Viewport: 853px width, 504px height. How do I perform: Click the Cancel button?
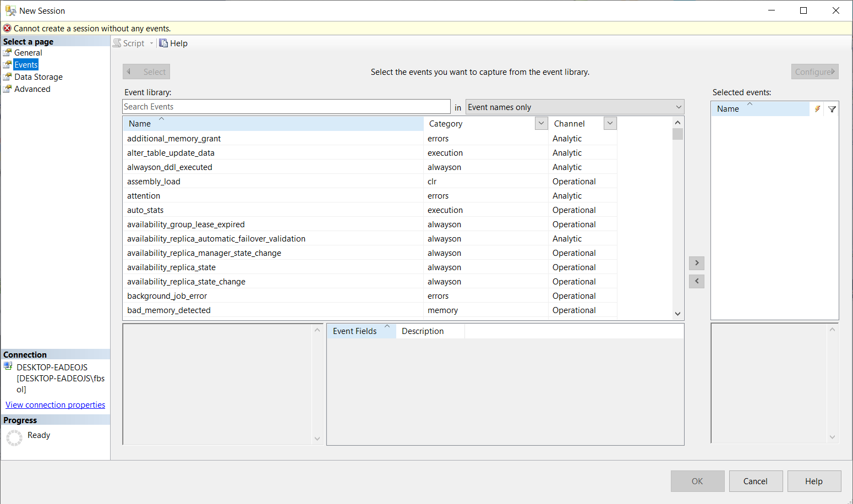click(755, 481)
